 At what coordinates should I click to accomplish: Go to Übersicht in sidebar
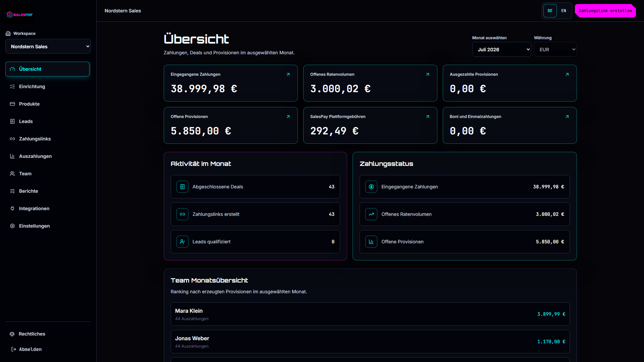point(48,69)
